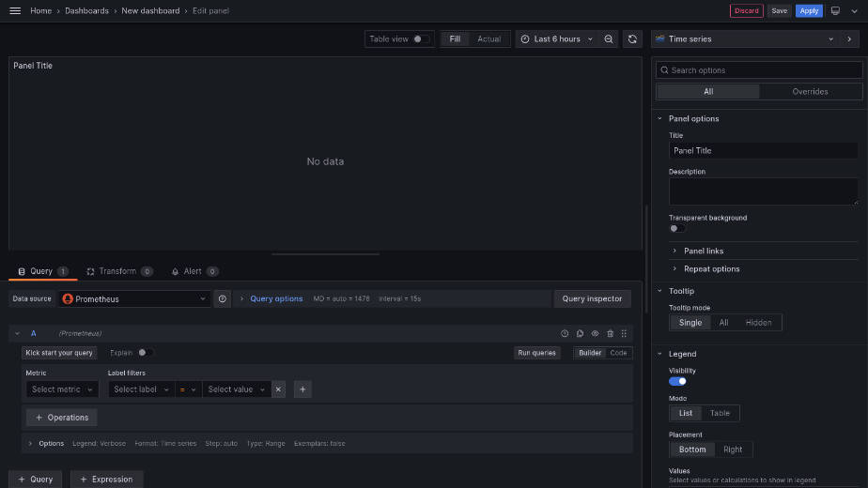Set Tooltip mode to All
The image size is (868, 488).
point(723,323)
